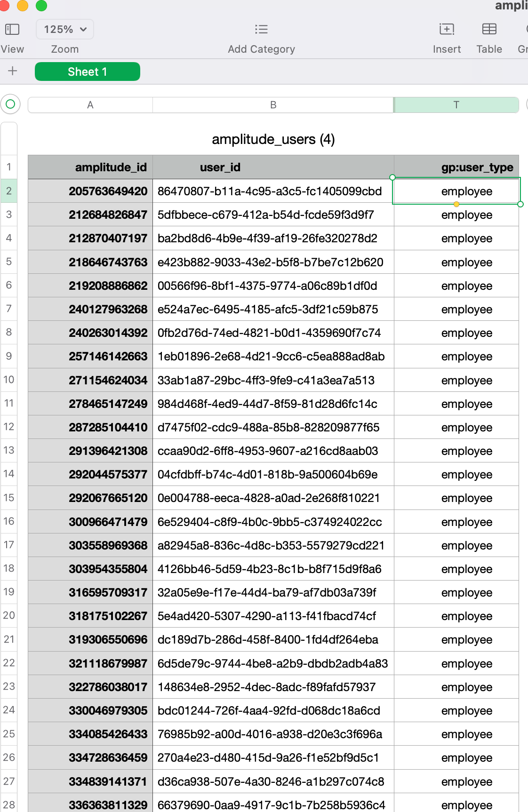This screenshot has width=528, height=812.
Task: Click the amplitude_id header cell
Action: [90, 167]
